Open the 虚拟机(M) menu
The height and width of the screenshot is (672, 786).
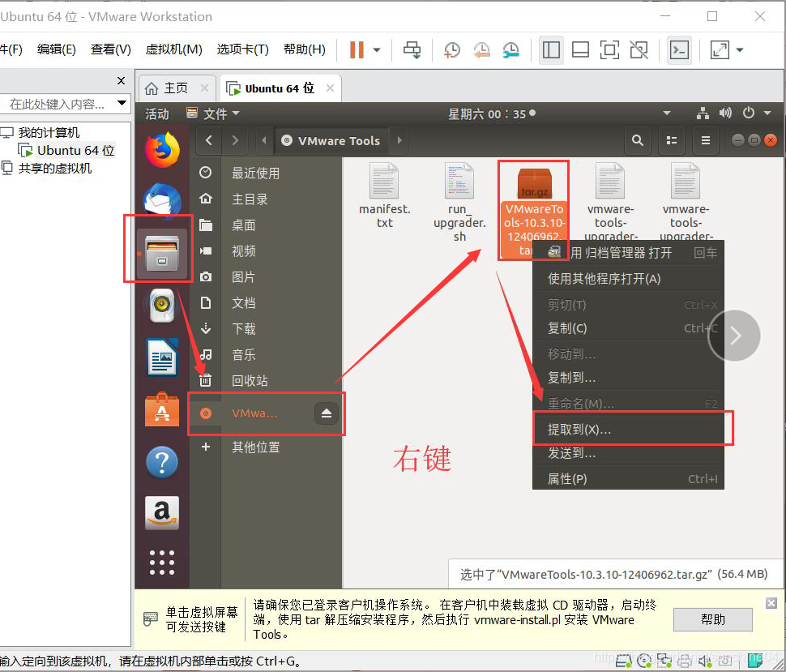click(x=173, y=49)
